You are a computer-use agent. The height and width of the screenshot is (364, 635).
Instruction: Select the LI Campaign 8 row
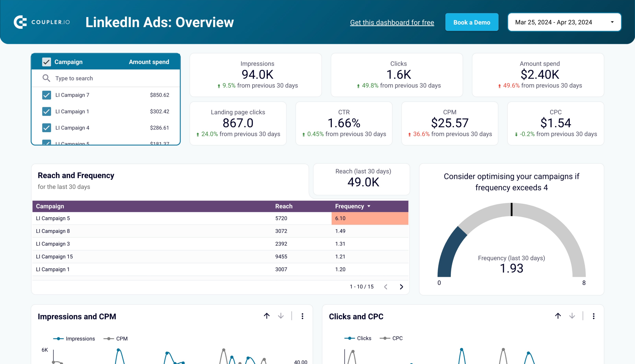pos(220,231)
